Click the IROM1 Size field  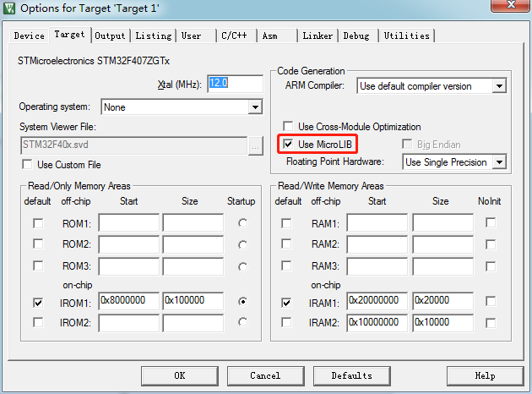click(x=193, y=301)
